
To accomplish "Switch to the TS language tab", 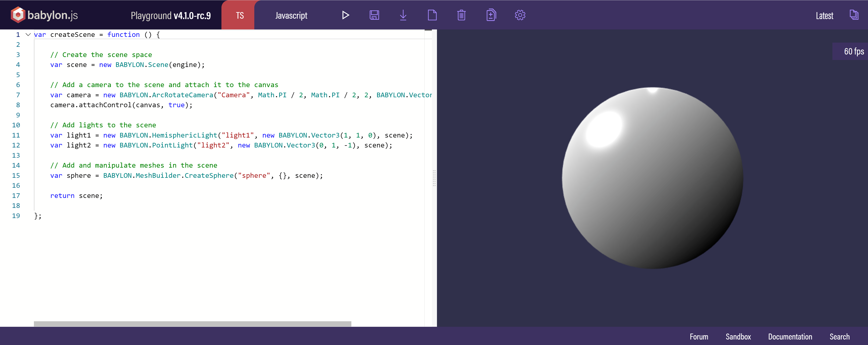I will point(240,15).
